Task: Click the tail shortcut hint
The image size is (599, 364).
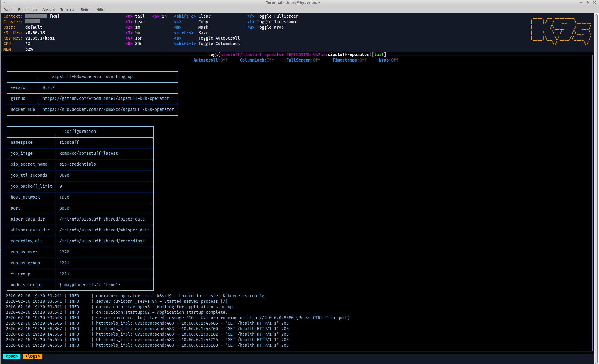Action: click(x=135, y=16)
